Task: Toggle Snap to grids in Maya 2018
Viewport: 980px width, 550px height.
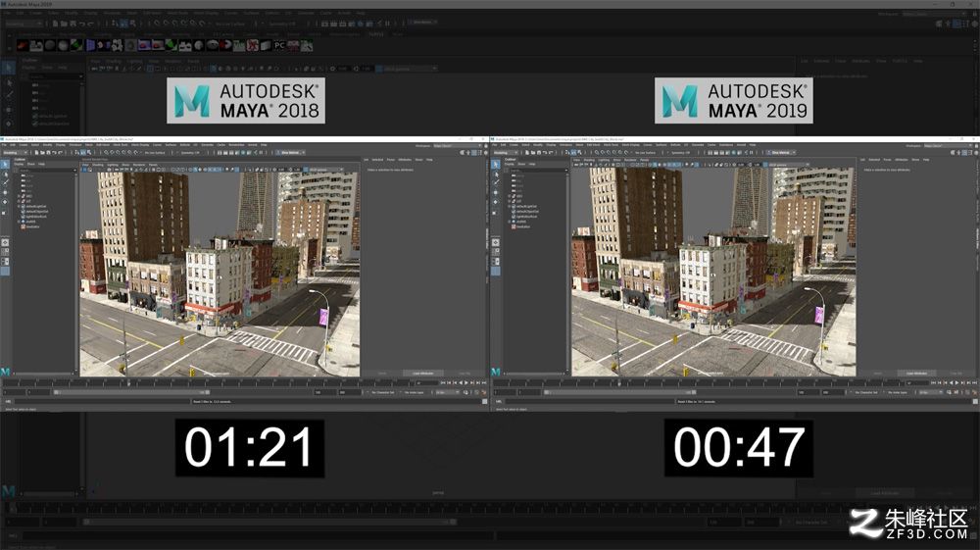Action: click(106, 153)
